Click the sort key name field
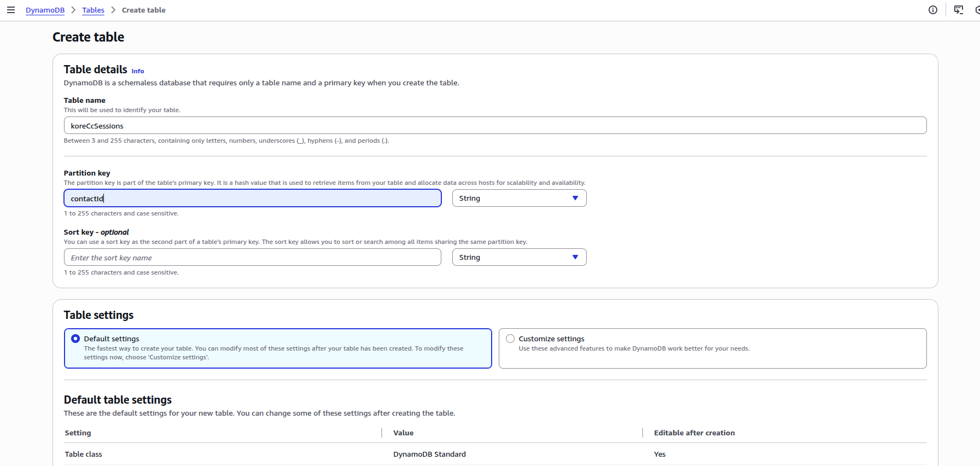The width and height of the screenshot is (980, 466). click(x=253, y=257)
